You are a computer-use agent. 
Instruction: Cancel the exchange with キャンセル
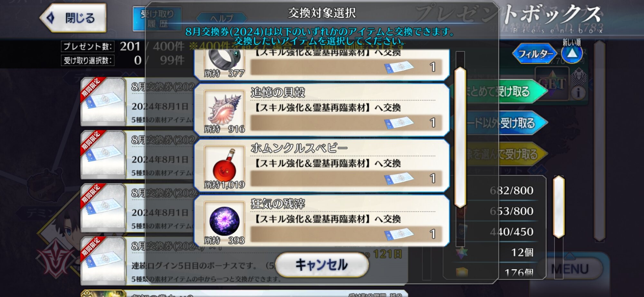(x=322, y=265)
